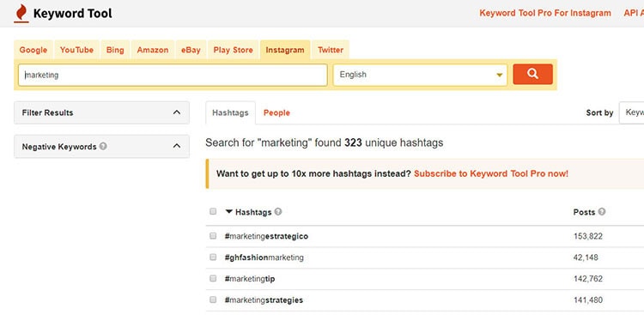Screen dimensions: 644x315
Task: Click the Filter Results panel title
Action: (47, 112)
